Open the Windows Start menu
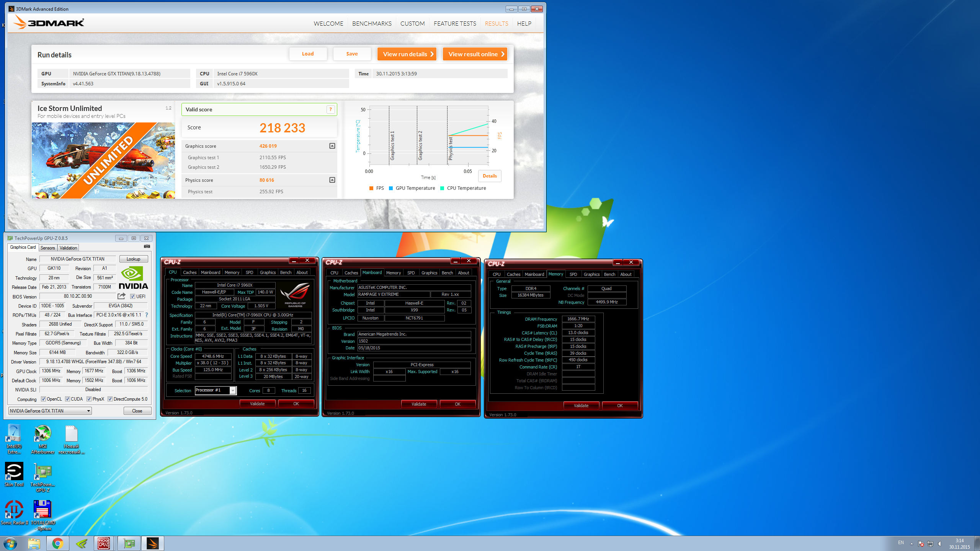 click(10, 543)
